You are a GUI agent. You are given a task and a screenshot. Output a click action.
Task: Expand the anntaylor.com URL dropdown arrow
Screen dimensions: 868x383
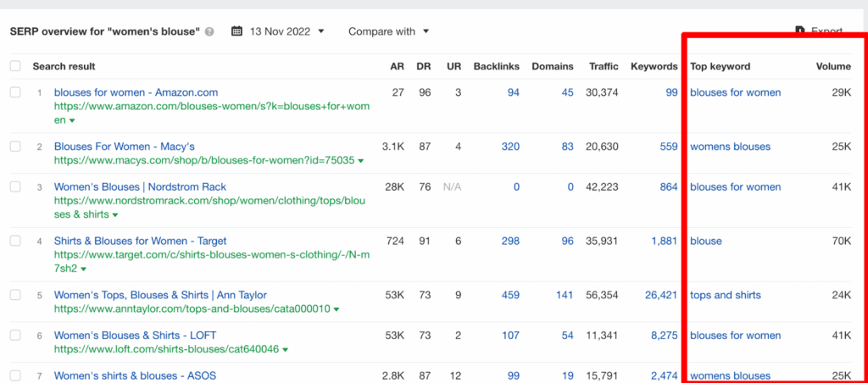coord(336,308)
